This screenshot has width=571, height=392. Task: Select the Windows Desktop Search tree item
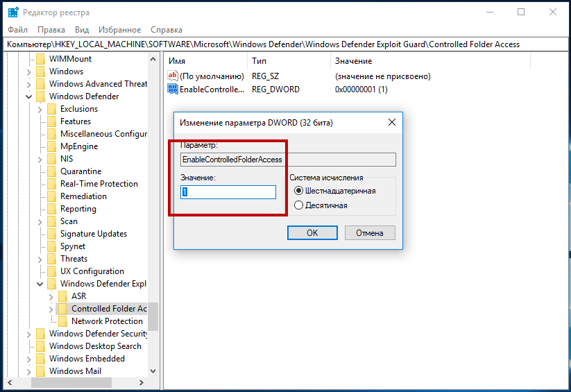(95, 346)
